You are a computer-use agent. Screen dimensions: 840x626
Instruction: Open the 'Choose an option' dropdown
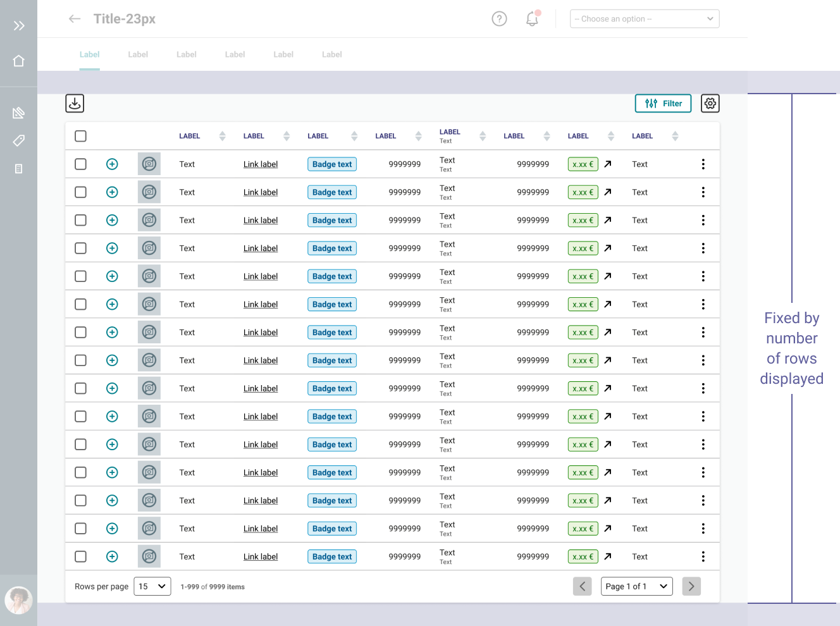tap(644, 19)
